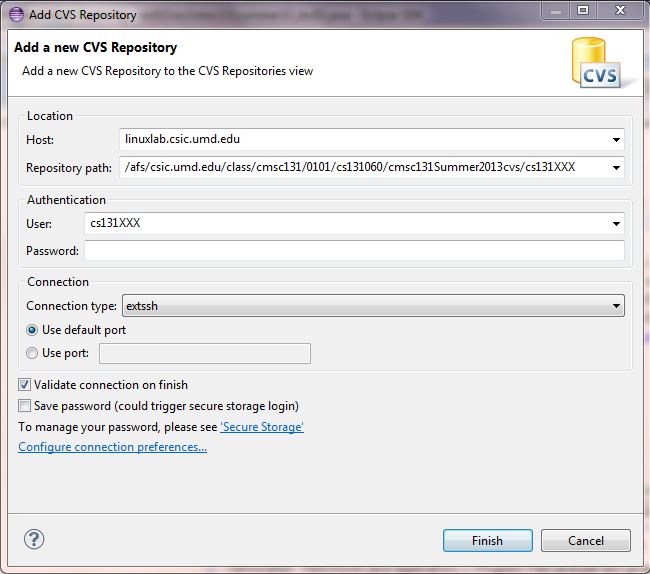
Task: Enable the Save password checkbox
Action: 24,405
